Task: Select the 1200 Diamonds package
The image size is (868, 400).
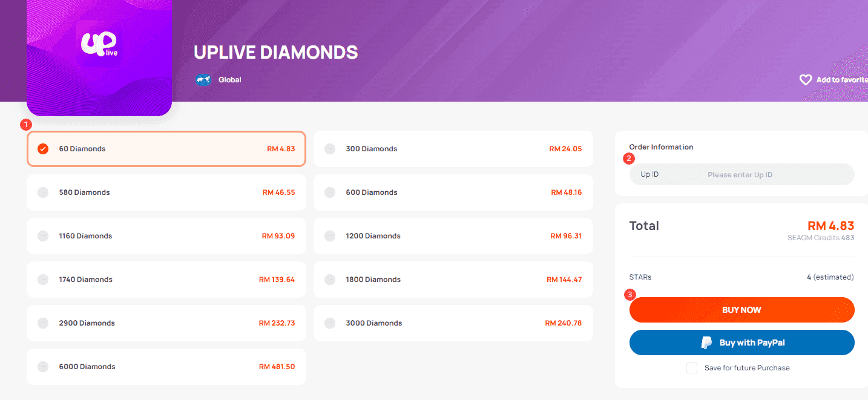Action: pos(452,235)
